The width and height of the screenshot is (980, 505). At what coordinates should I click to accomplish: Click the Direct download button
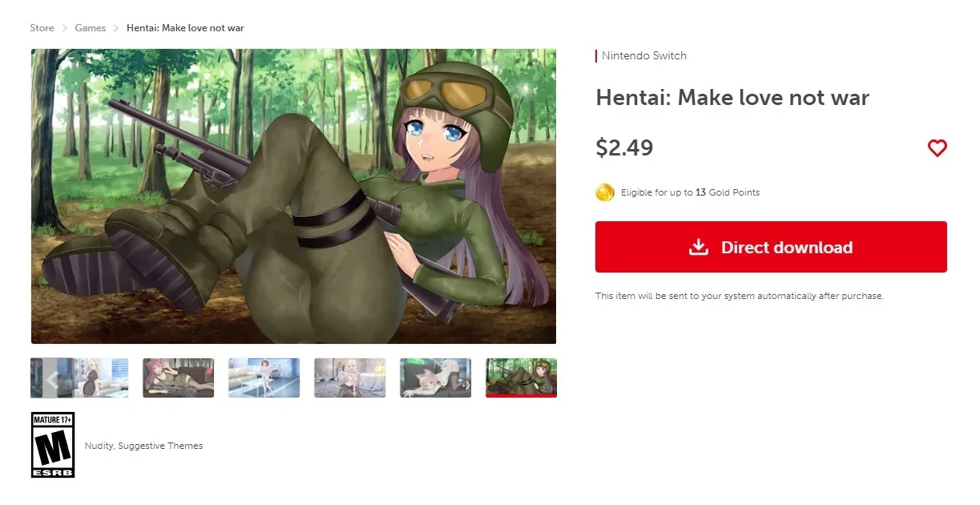[771, 247]
